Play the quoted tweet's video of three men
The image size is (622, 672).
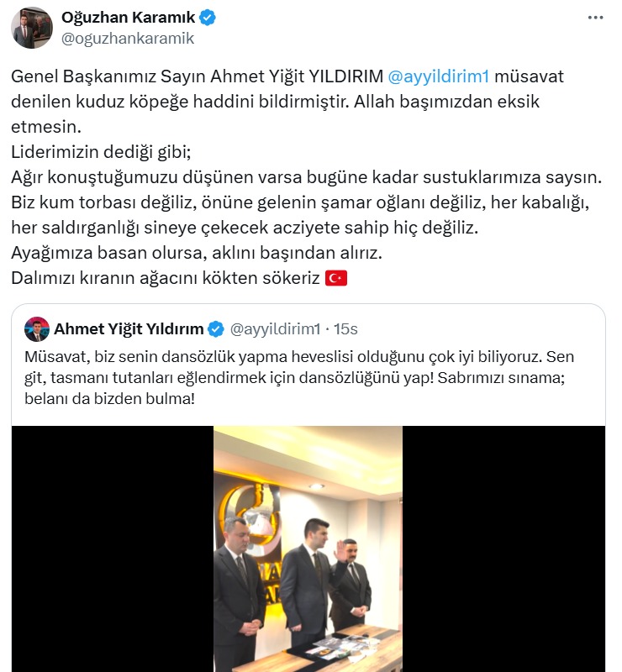(x=308, y=549)
